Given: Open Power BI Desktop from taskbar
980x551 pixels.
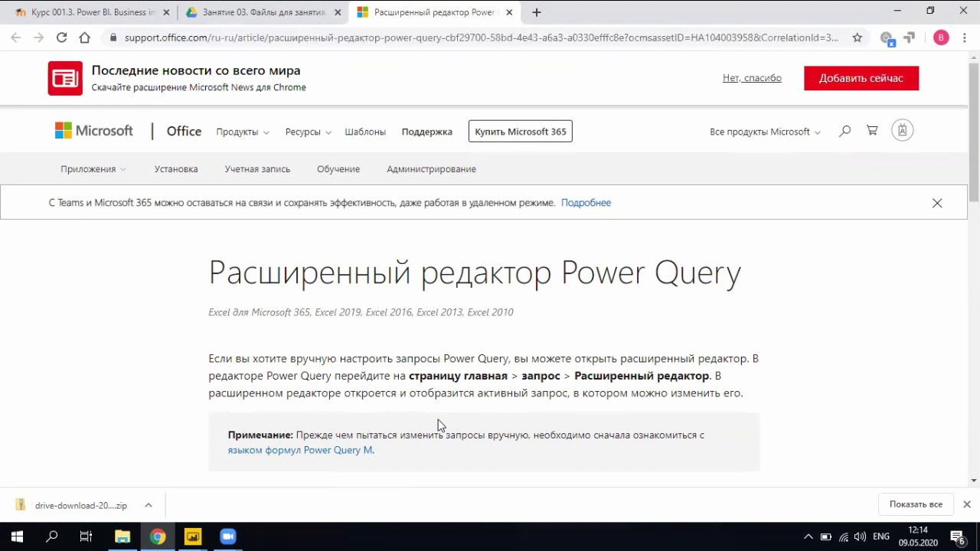Looking at the screenshot, I should click(x=193, y=536).
